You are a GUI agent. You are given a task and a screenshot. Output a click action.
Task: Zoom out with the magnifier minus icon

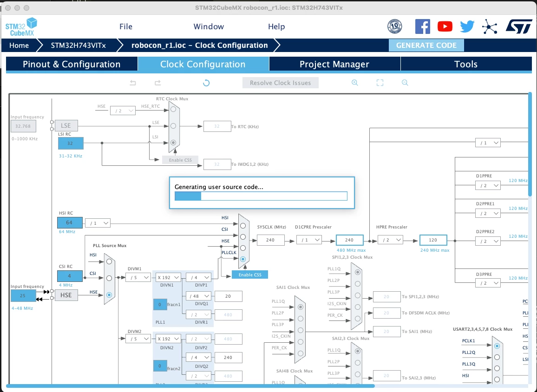point(405,83)
